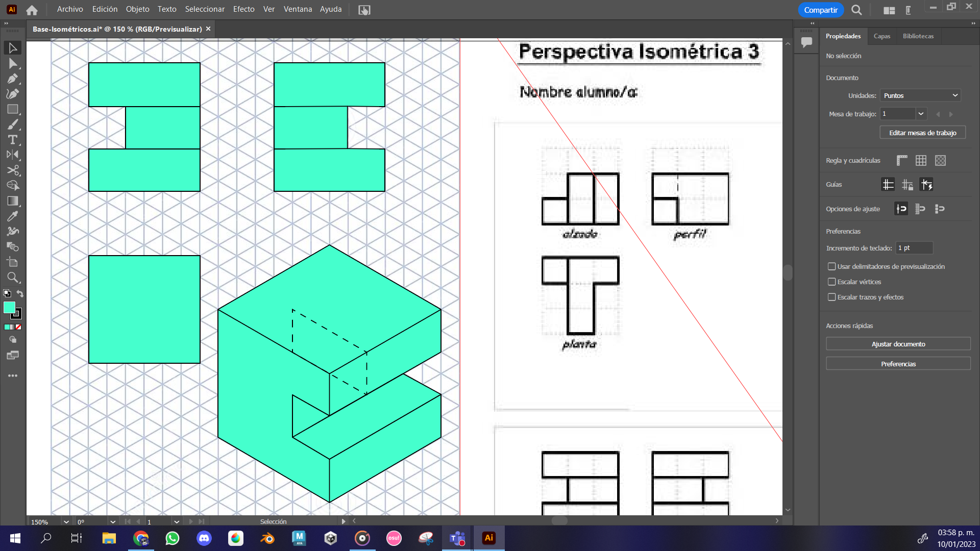Image resolution: width=980 pixels, height=551 pixels.
Task: Open the Unidades dropdown
Action: 920,95
